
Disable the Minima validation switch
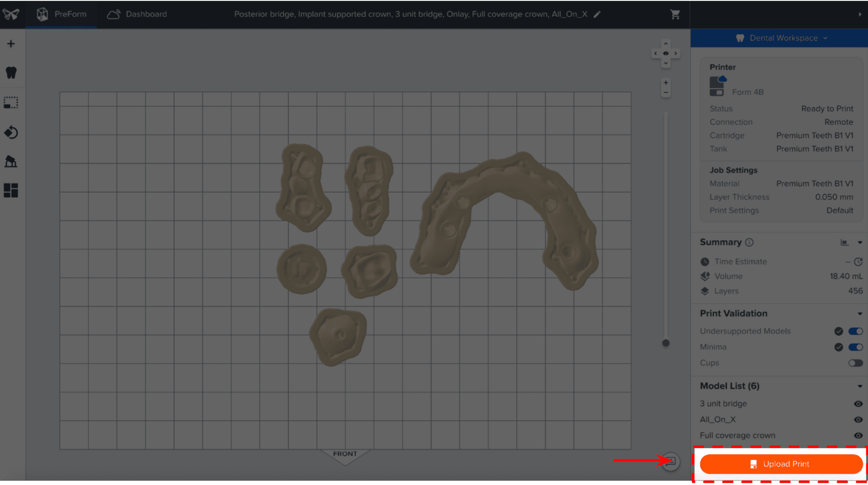855,347
